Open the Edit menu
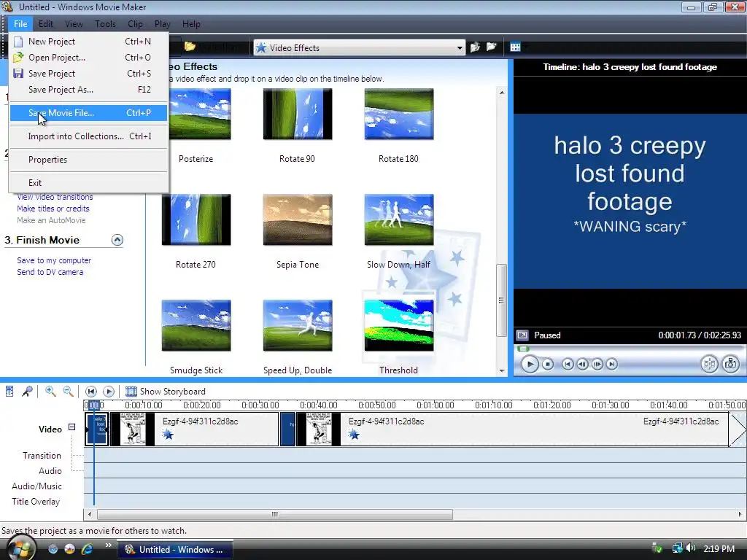 click(x=46, y=24)
